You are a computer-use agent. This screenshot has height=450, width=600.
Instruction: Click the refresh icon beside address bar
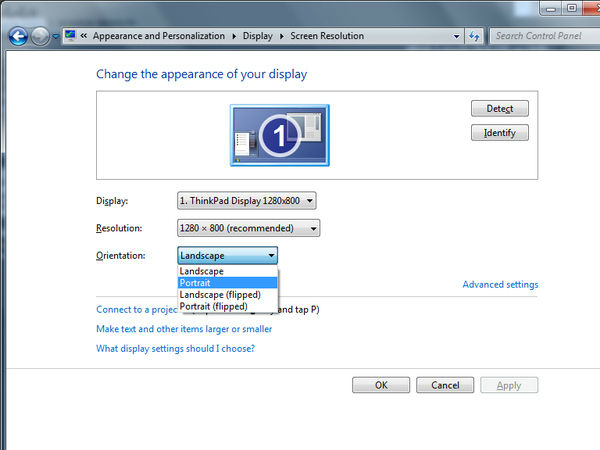pyautogui.click(x=475, y=36)
